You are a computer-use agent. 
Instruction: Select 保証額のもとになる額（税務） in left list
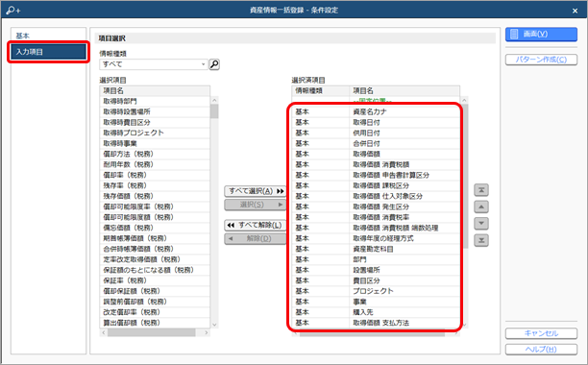(x=155, y=270)
